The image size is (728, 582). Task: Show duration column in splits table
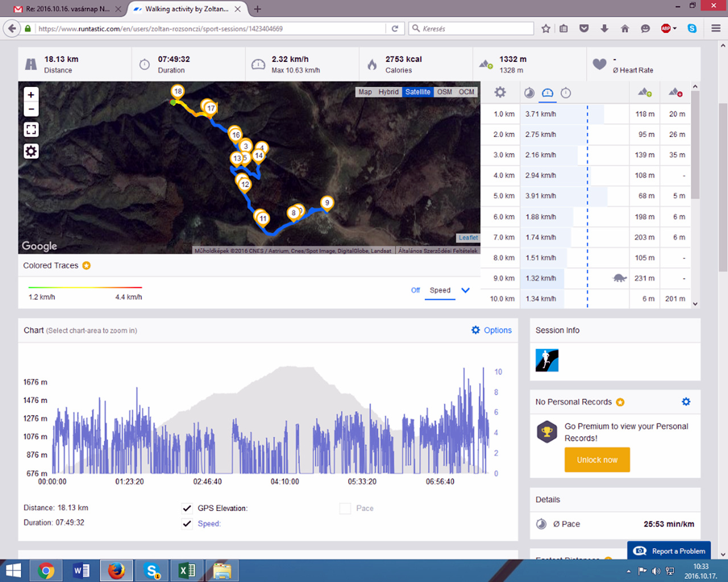[566, 93]
